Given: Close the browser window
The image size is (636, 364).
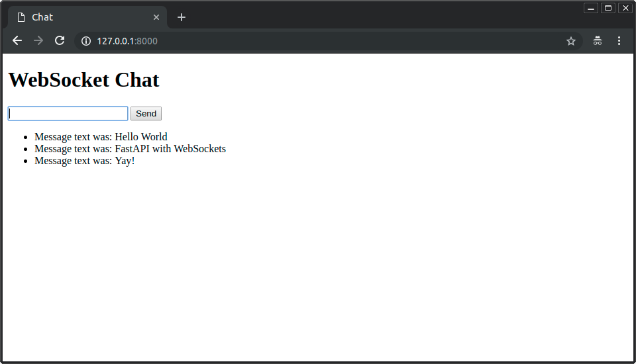Looking at the screenshot, I should click(x=625, y=8).
